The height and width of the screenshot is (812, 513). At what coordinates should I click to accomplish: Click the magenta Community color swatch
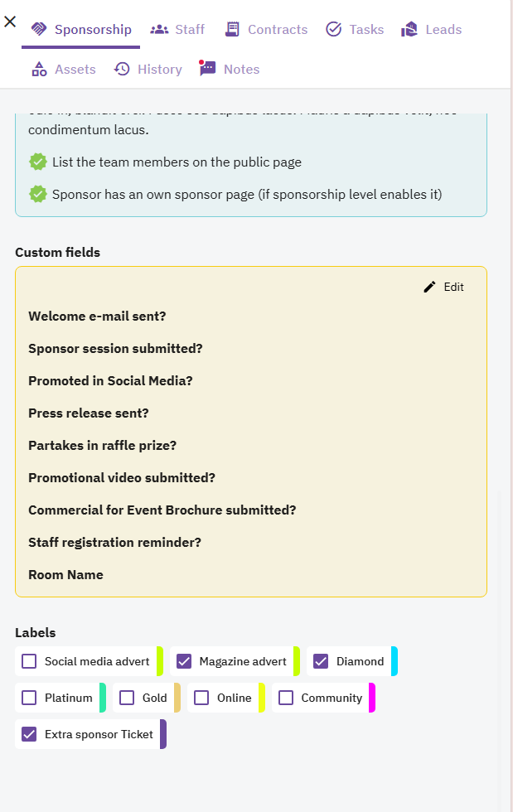point(372,698)
